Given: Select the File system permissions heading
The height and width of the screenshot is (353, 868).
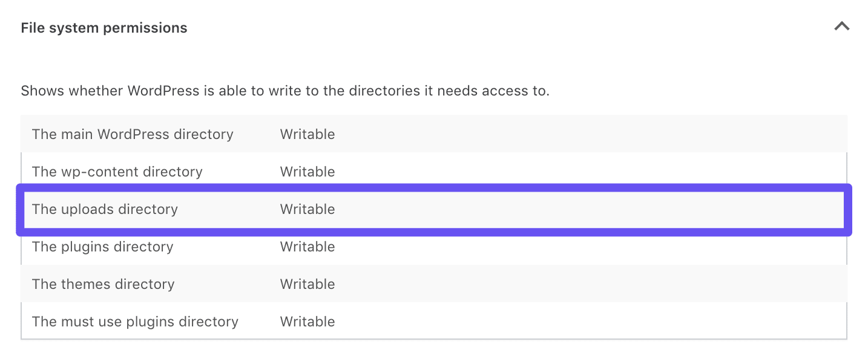Looking at the screenshot, I should tap(104, 27).
